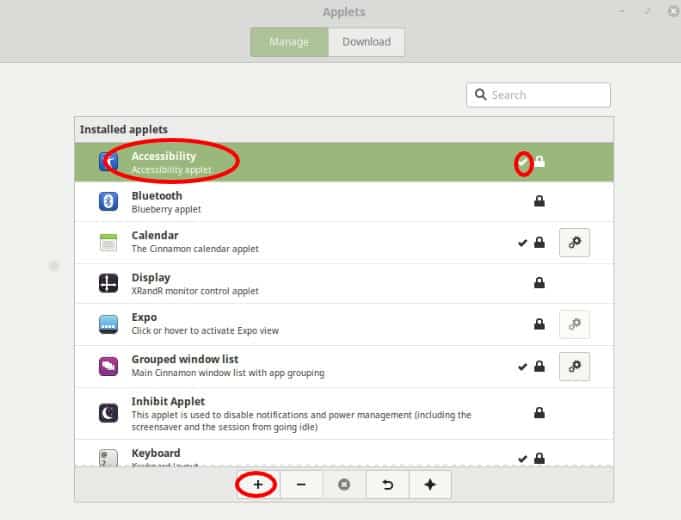The image size is (681, 520).
Task: Click 'XRandR monitor control applet' description
Action: click(195, 291)
